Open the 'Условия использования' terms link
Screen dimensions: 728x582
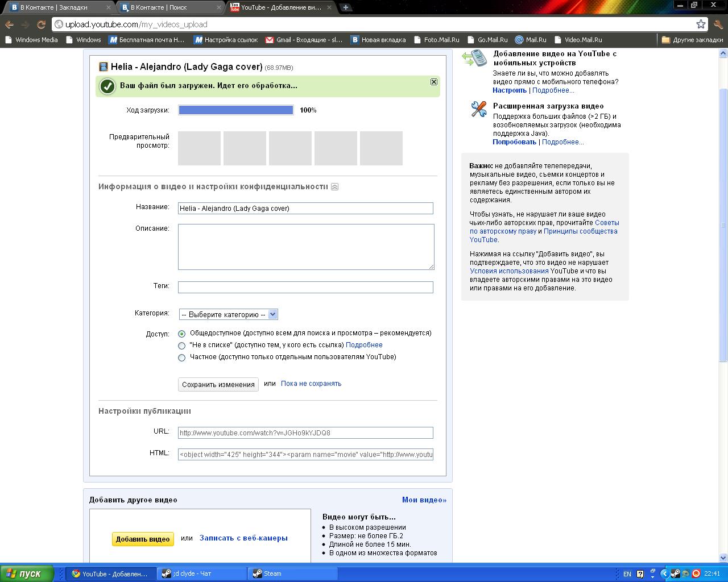point(509,271)
